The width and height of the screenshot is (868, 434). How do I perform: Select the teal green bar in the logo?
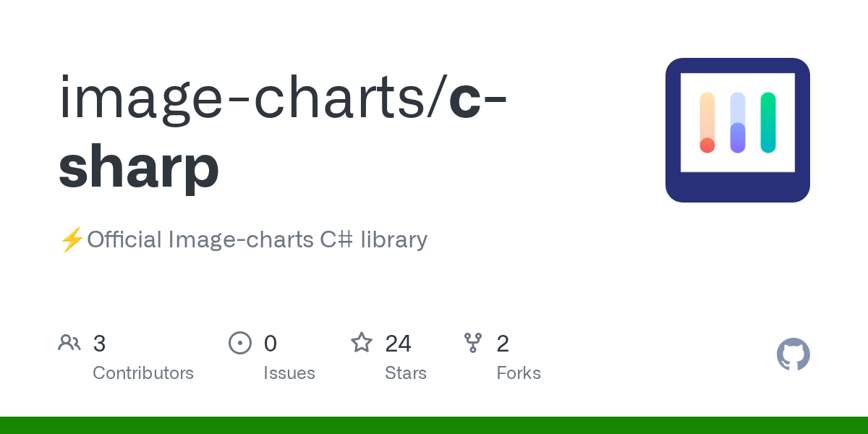point(768,123)
